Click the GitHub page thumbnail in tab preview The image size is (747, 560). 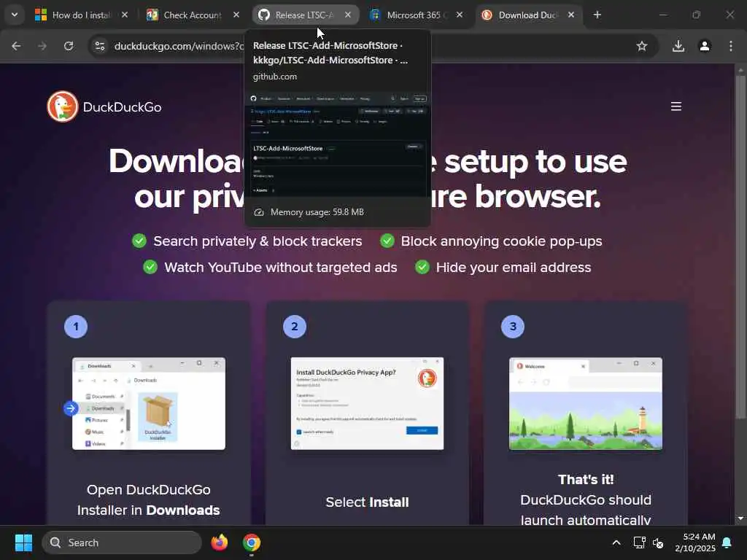point(338,144)
